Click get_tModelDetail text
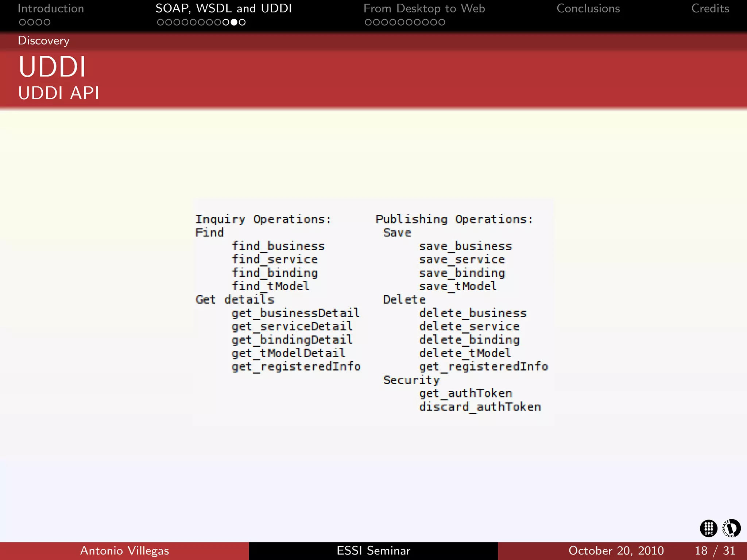This screenshot has width=747, height=560. click(289, 353)
